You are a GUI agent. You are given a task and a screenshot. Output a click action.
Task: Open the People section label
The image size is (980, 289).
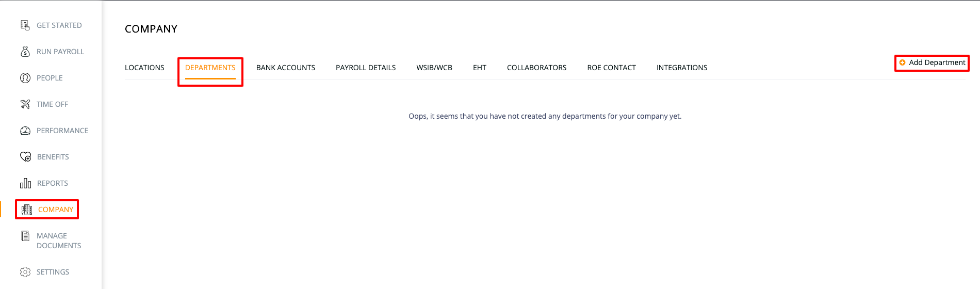click(x=50, y=78)
